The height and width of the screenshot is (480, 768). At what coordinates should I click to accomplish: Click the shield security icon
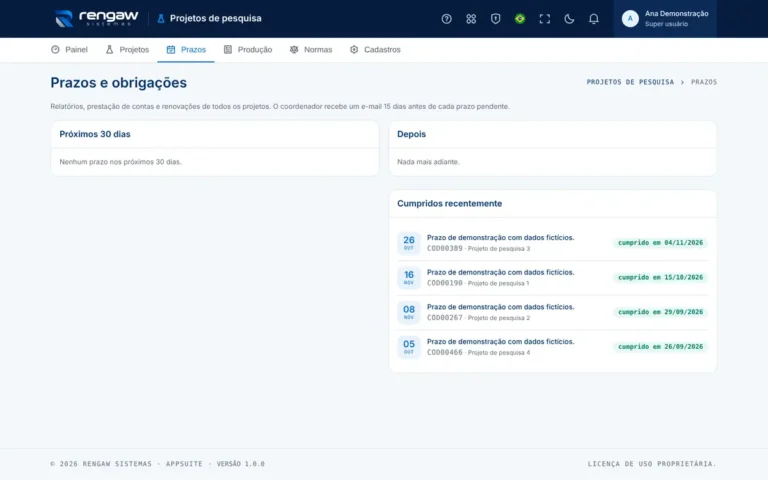[x=495, y=19]
